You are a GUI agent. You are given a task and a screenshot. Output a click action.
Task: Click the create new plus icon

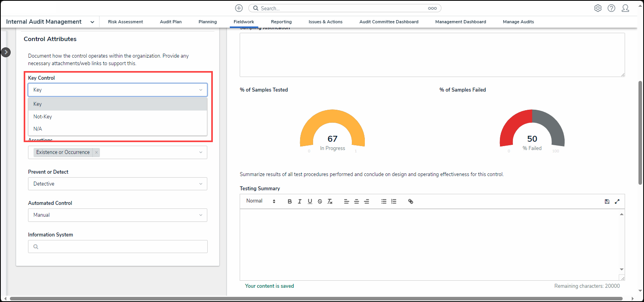pos(239,8)
